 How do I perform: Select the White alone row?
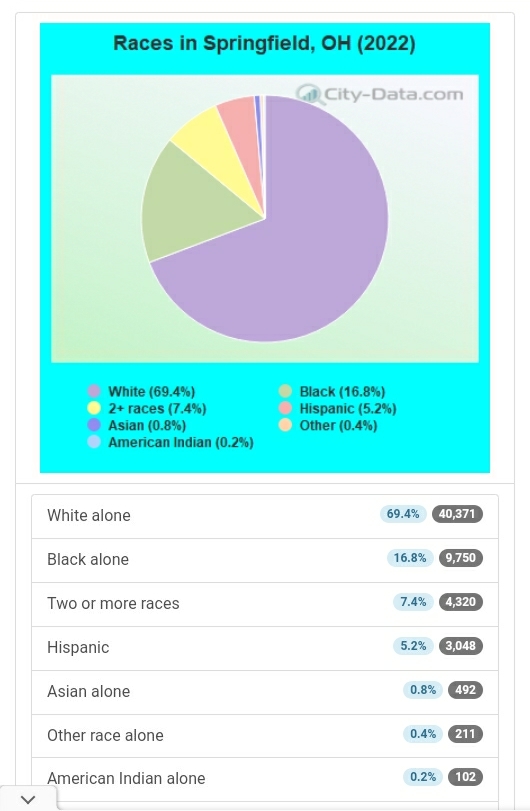(x=265, y=516)
